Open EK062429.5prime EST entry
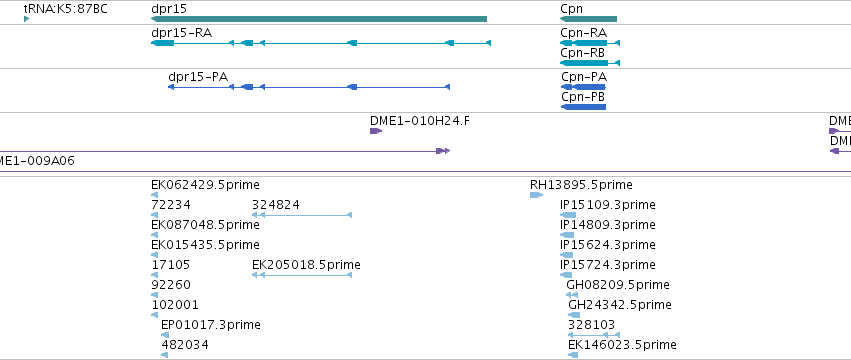The image size is (851, 360). point(155,195)
